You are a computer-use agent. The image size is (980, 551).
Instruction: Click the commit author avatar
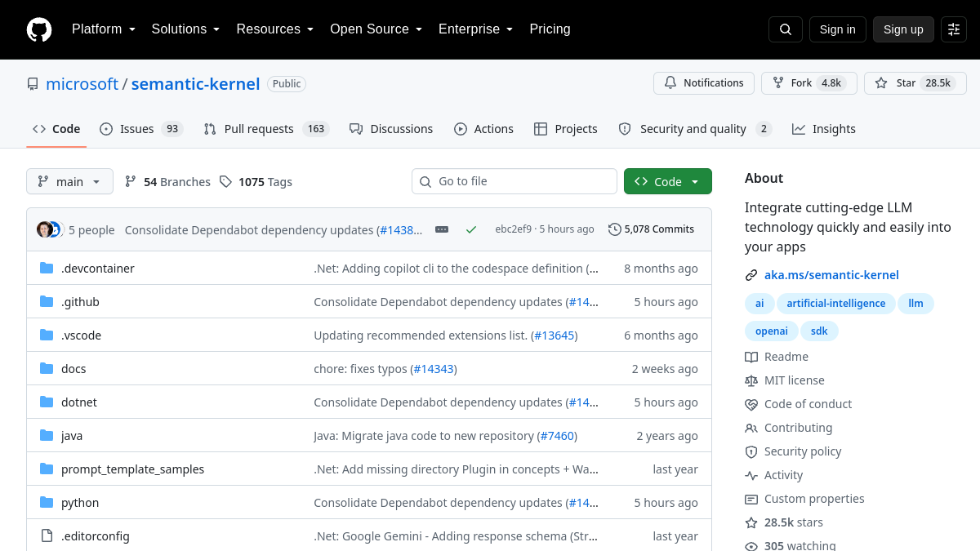click(x=45, y=229)
